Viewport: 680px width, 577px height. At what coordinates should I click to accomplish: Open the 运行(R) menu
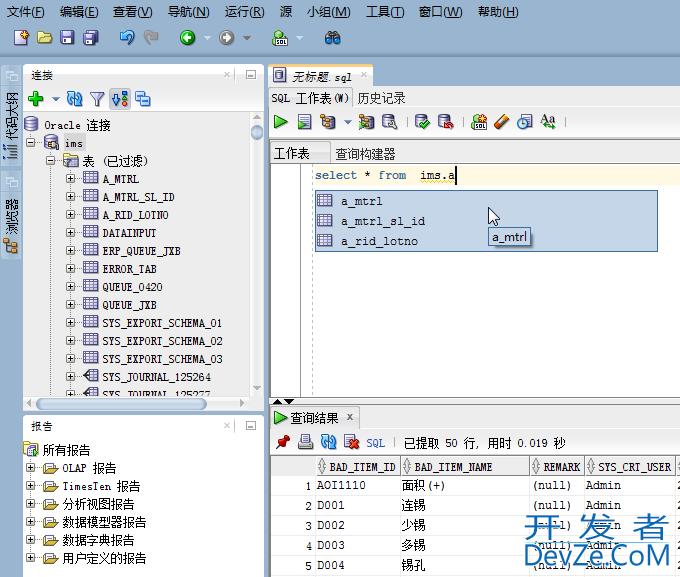[245, 12]
